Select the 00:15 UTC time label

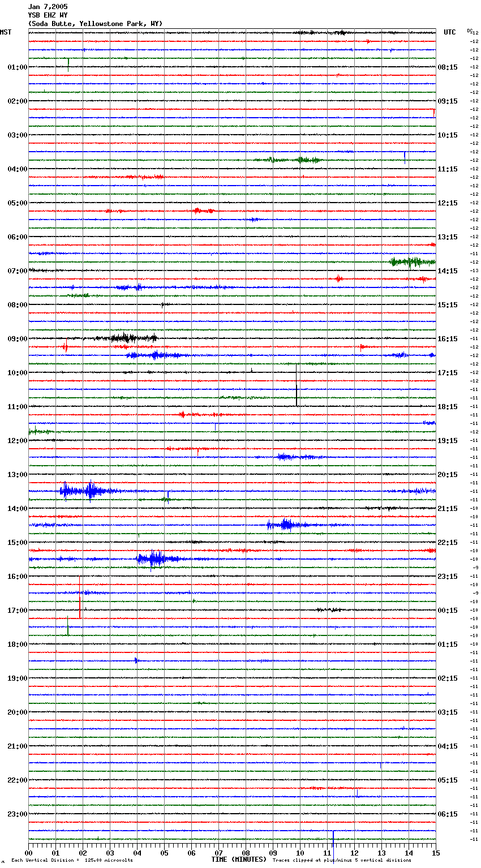[x=448, y=611]
